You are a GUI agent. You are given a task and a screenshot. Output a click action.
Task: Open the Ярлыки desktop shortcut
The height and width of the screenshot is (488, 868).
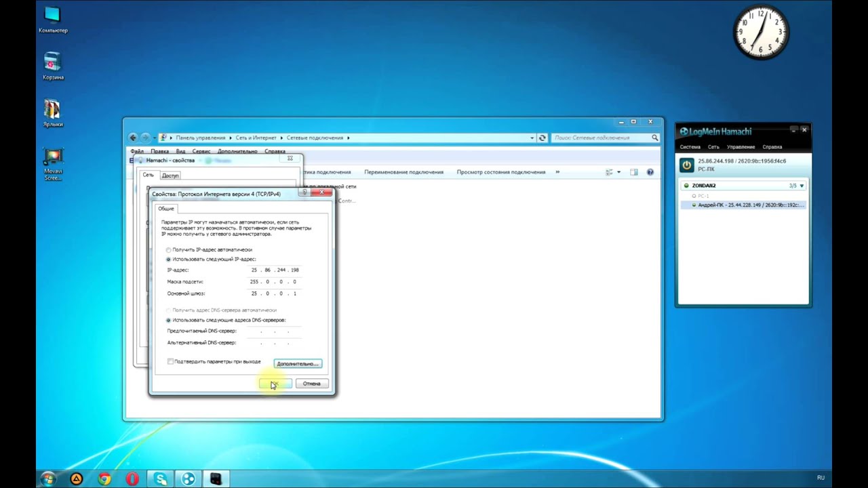pos(52,113)
